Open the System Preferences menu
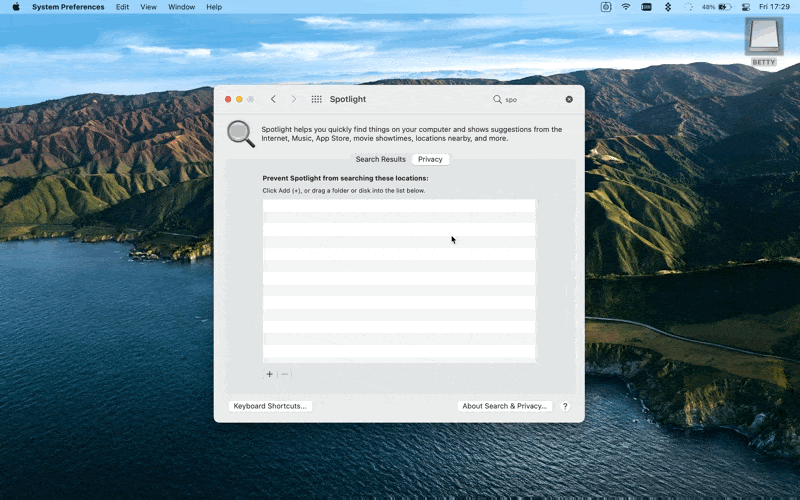 [x=68, y=7]
